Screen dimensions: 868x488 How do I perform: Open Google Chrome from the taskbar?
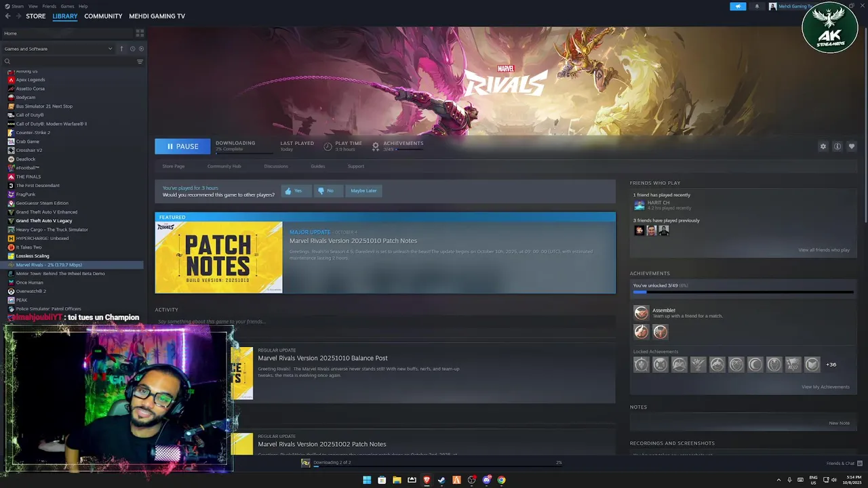coord(501,480)
